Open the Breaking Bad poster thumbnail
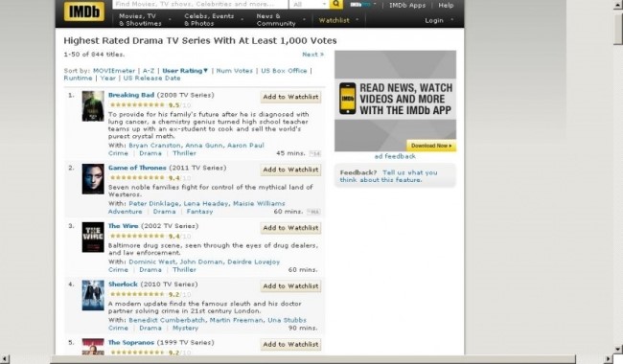 [93, 106]
